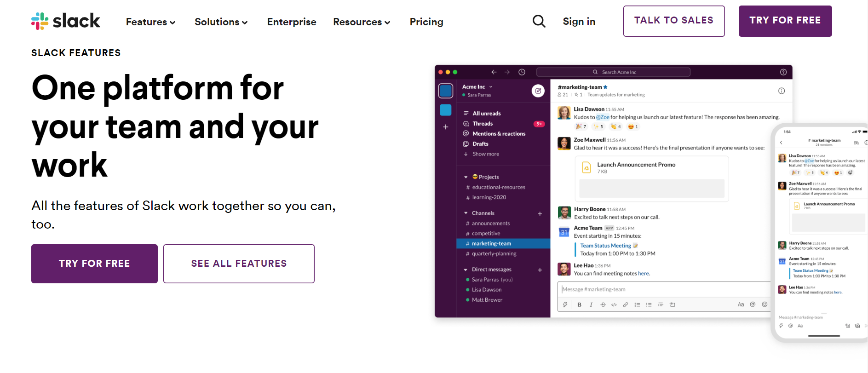Toggle italic formatting in the message box
This screenshot has width=868, height=373.
591,304
